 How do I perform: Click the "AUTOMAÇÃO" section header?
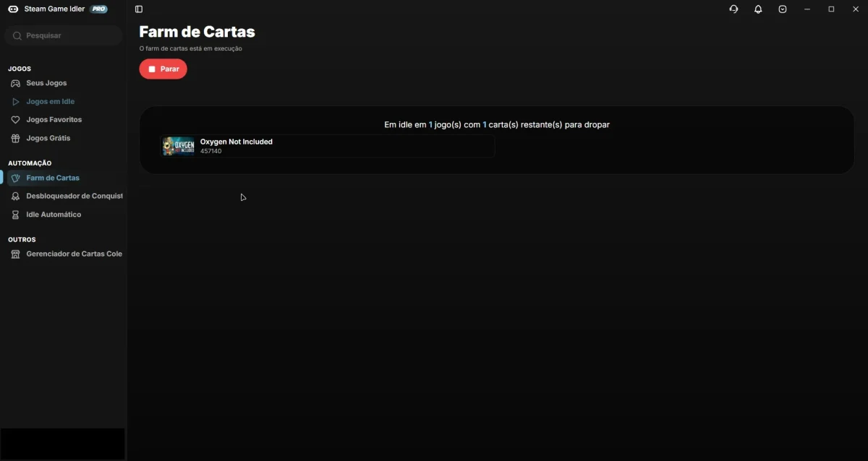coord(30,163)
